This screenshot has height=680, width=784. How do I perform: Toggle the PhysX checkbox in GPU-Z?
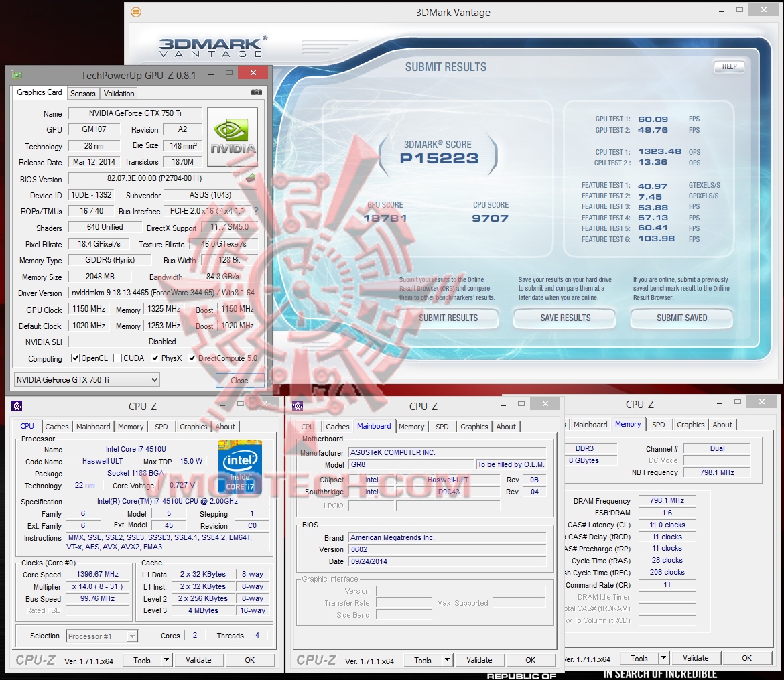point(155,358)
